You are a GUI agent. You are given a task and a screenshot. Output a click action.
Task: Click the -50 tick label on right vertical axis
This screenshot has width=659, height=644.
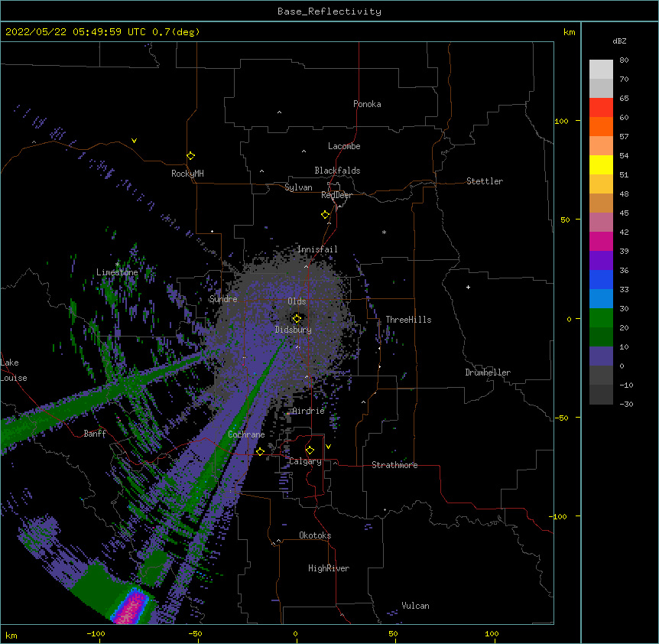tap(561, 418)
